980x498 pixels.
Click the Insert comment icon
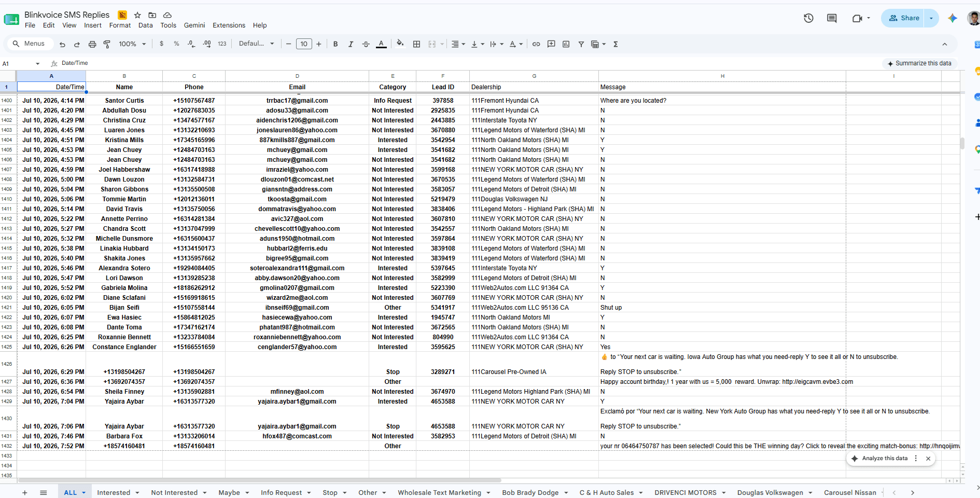pyautogui.click(x=551, y=44)
